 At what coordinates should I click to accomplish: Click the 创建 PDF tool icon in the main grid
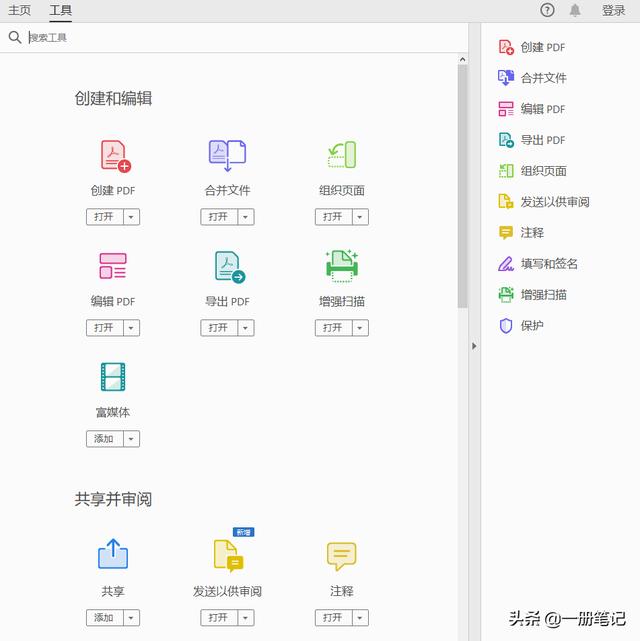pos(115,156)
